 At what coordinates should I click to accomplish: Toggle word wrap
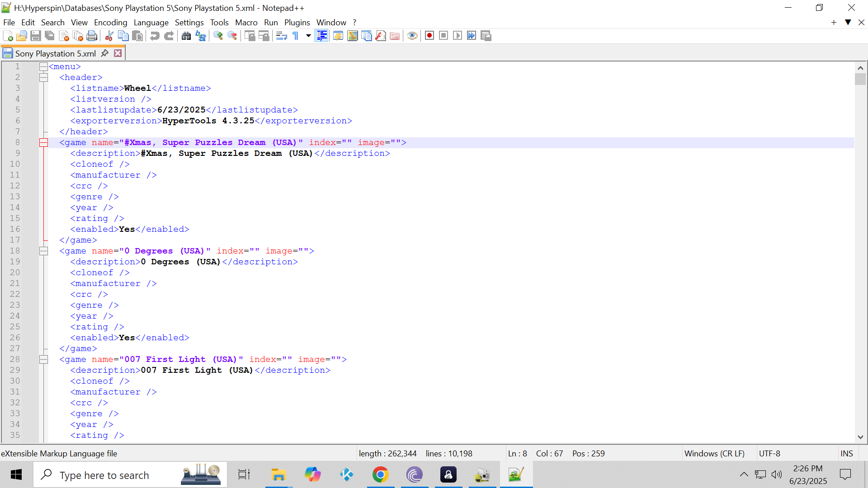[x=281, y=36]
